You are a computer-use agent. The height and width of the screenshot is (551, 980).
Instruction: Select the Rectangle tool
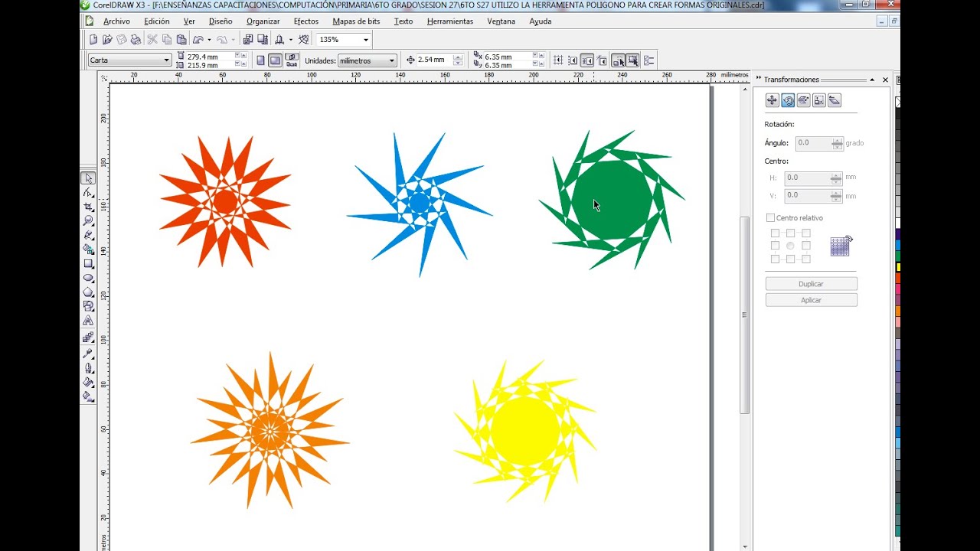(88, 263)
